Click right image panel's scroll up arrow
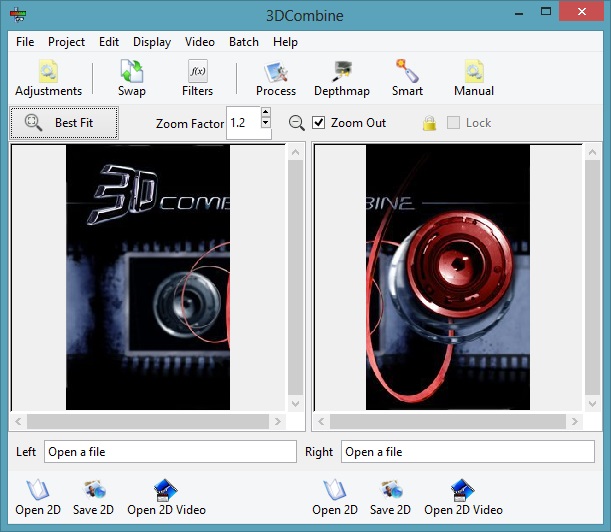The image size is (611, 532). point(593,152)
